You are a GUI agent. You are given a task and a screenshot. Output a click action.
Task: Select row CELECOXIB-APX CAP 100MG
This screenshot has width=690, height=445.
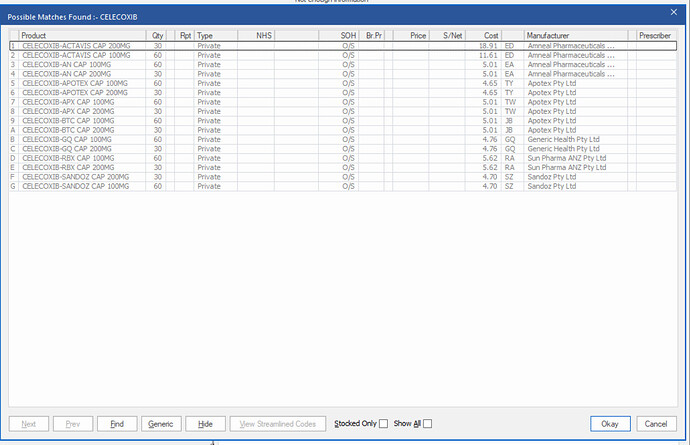click(x=343, y=102)
